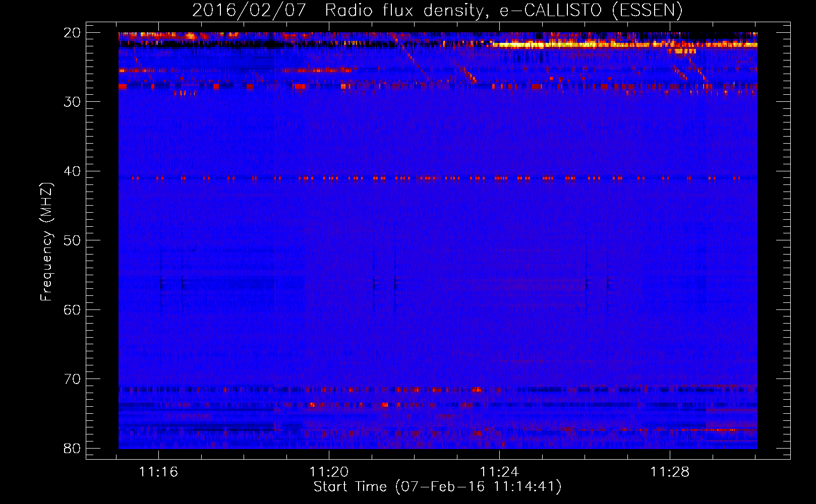Click the 'Frequency (MHZ)' axis label

(46, 242)
